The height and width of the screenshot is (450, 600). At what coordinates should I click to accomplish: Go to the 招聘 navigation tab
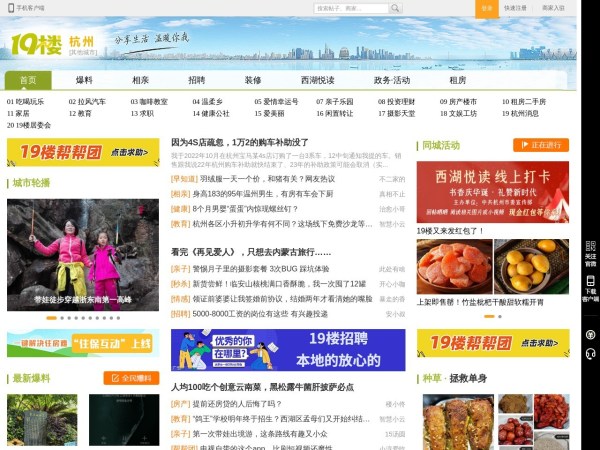pyautogui.click(x=197, y=80)
